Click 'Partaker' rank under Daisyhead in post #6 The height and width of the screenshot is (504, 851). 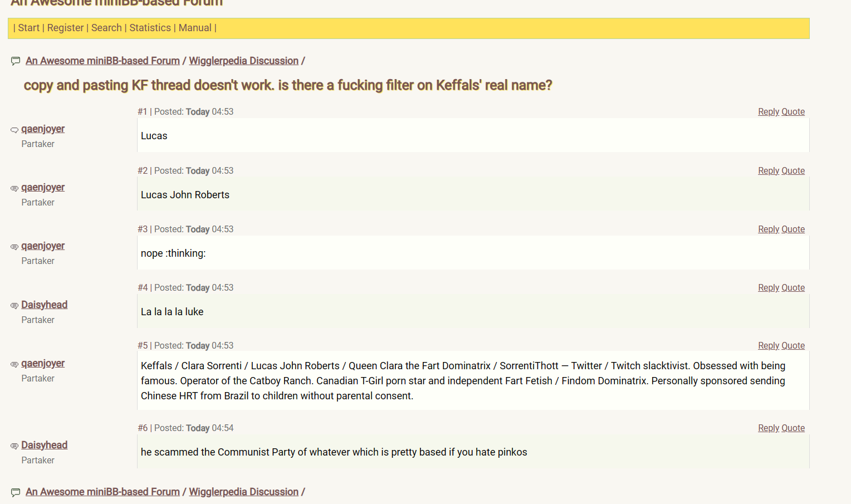point(38,461)
